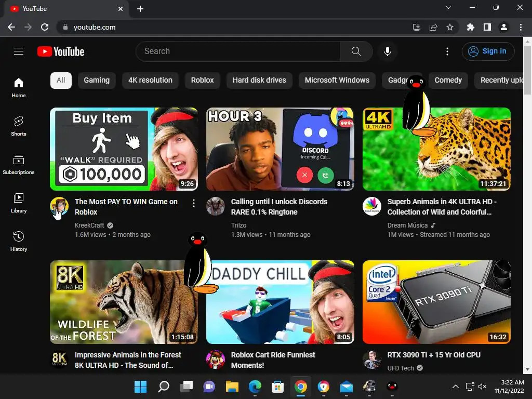Open more options for PAY TO WIN video

click(x=193, y=203)
